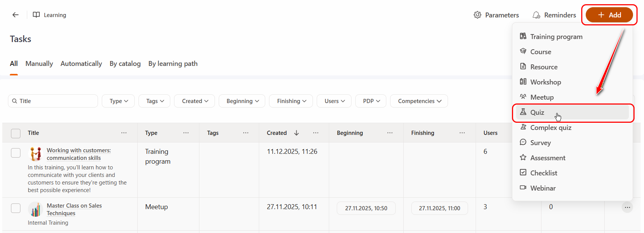Image resolution: width=644 pixels, height=233 pixels.
Task: Open Master Class row more-actions button
Action: (x=627, y=207)
